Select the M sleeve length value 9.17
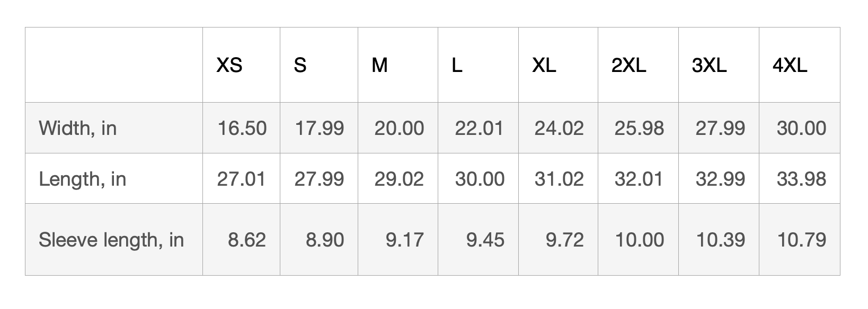 tap(404, 240)
